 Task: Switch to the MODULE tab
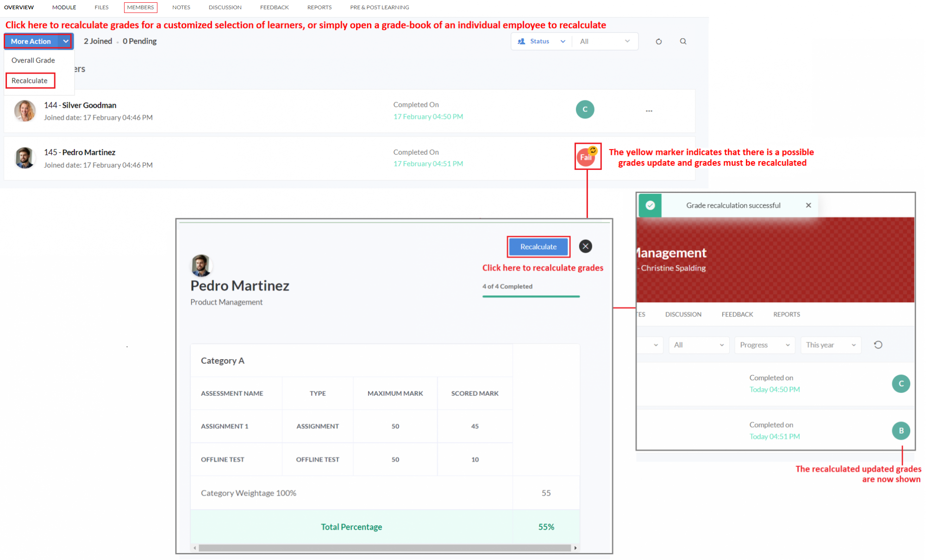(64, 7)
